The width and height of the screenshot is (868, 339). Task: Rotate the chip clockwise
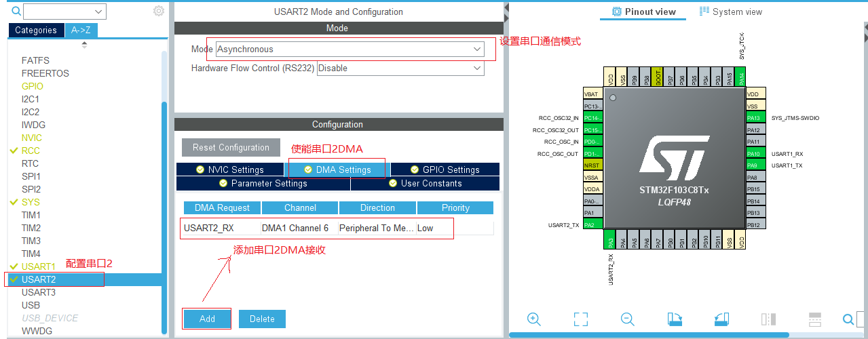click(x=674, y=319)
